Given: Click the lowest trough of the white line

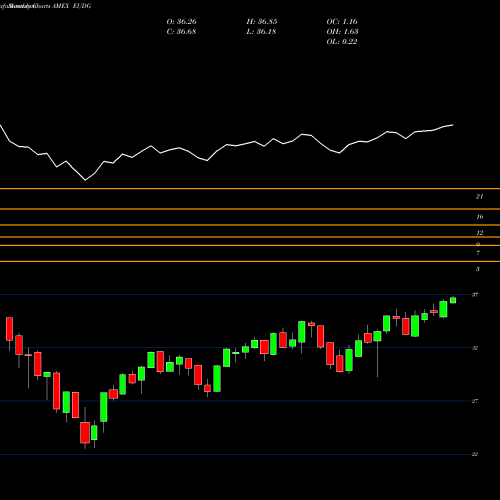Looking at the screenshot, I should point(85,180).
